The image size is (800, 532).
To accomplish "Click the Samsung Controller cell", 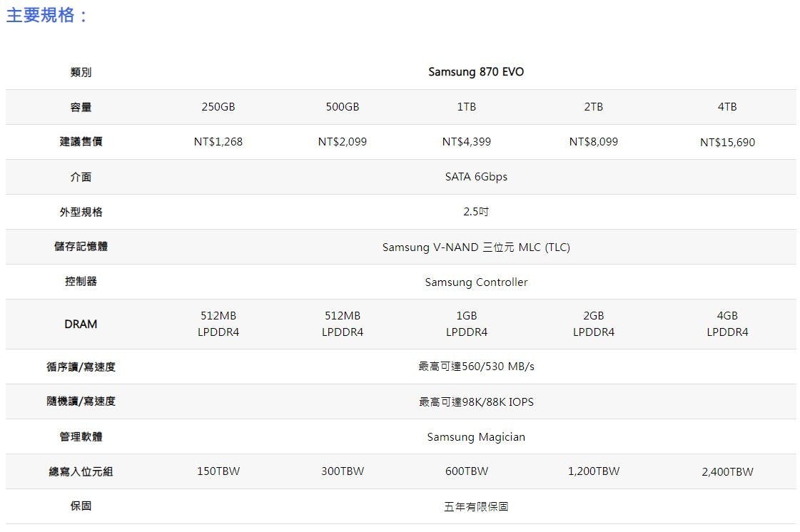I will 476,282.
